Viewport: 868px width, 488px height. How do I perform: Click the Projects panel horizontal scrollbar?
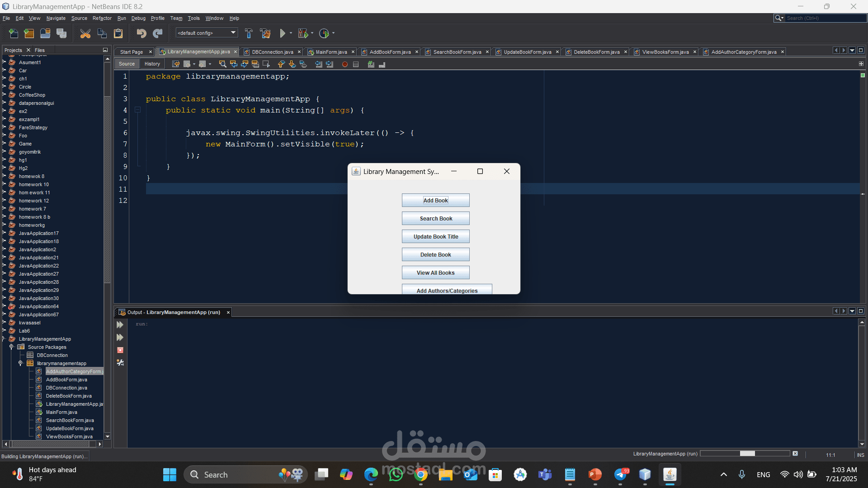(53, 444)
